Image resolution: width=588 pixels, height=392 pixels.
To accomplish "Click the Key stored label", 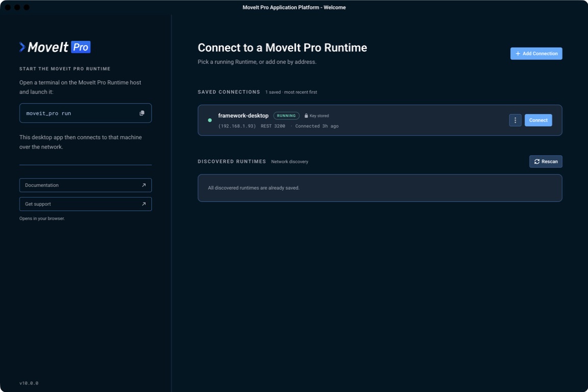I will click(319, 115).
